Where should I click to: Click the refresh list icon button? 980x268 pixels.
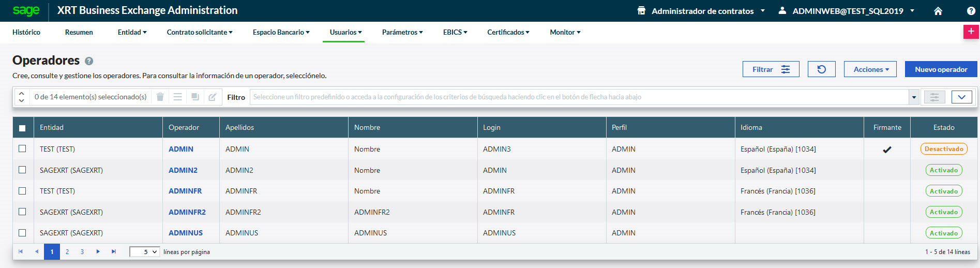pos(821,69)
